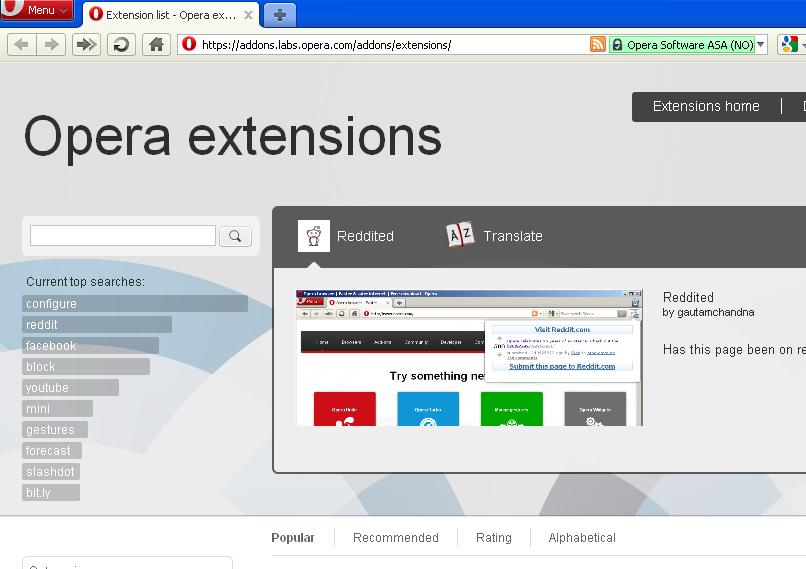Image resolution: width=806 pixels, height=569 pixels.
Task: Reload the page
Action: [x=121, y=45]
